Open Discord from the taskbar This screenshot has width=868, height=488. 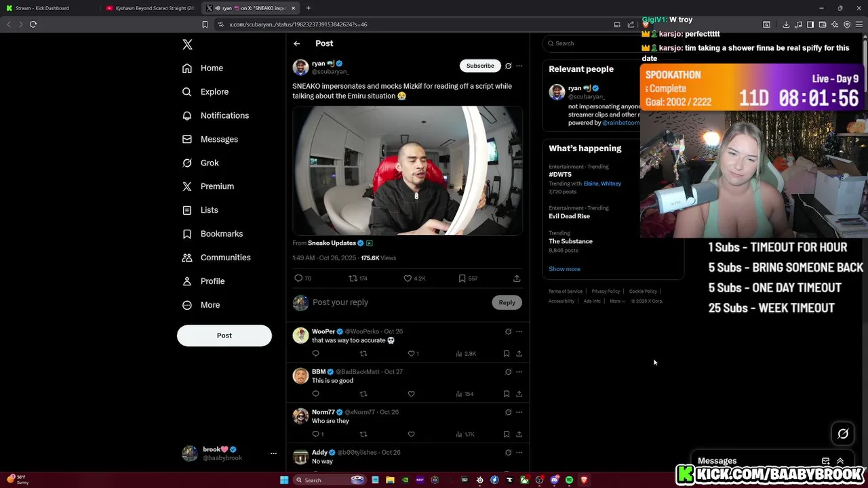tap(554, 480)
